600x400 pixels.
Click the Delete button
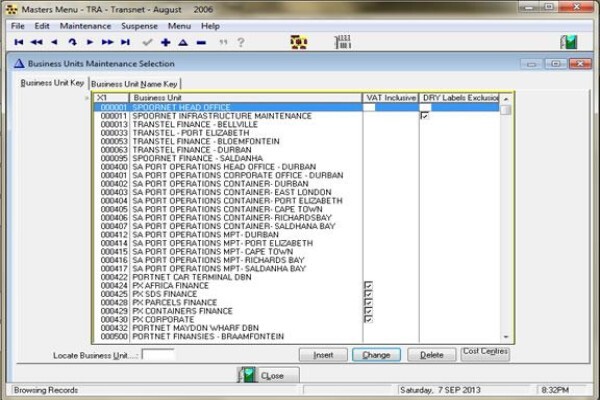[432, 355]
